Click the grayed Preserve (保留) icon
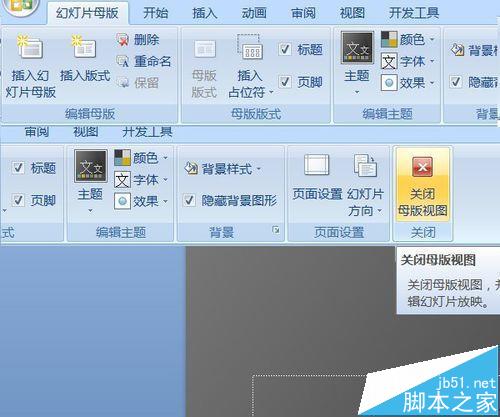 [x=123, y=82]
